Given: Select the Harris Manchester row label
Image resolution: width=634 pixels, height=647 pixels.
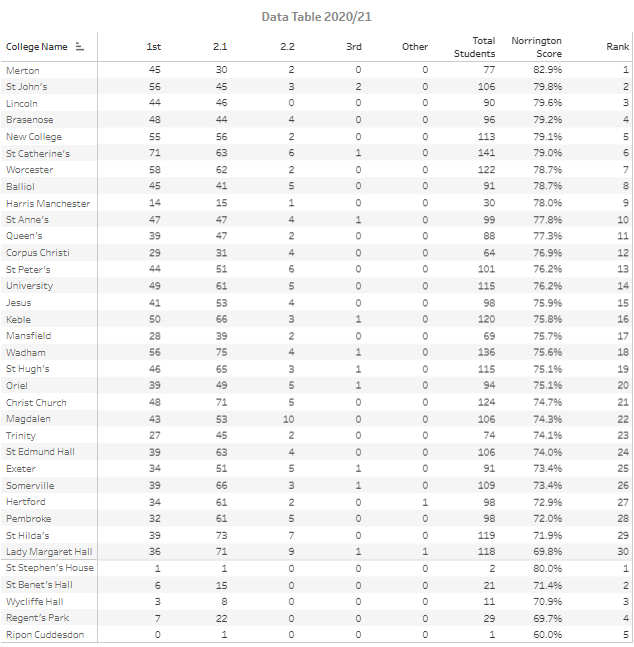Looking at the screenshot, I should (48, 203).
